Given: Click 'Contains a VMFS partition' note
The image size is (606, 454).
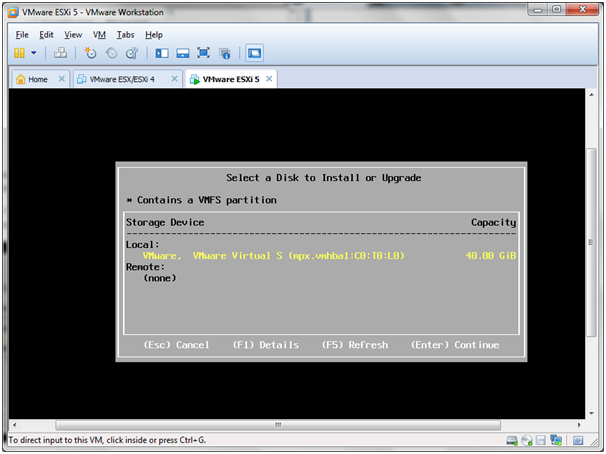Looking at the screenshot, I should (207, 200).
